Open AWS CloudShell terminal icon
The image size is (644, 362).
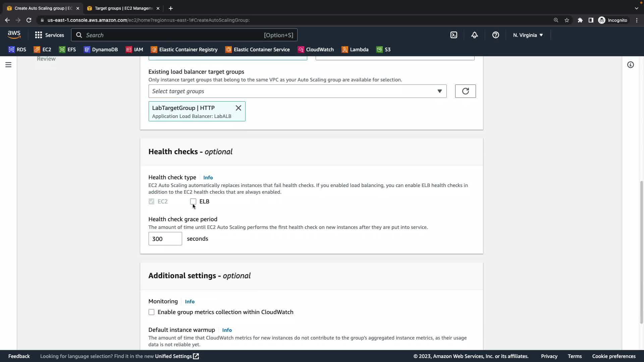[453, 35]
